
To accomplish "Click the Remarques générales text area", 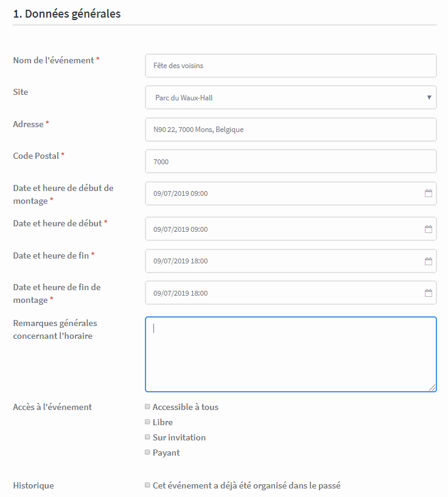I will (x=291, y=355).
